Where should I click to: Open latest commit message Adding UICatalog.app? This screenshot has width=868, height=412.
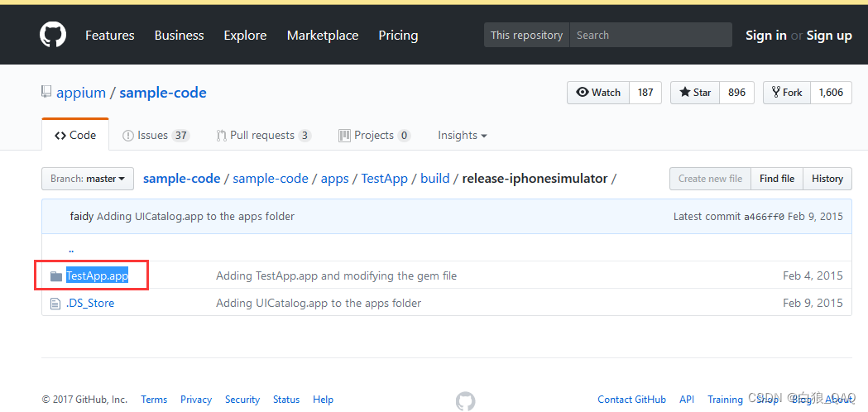click(195, 217)
